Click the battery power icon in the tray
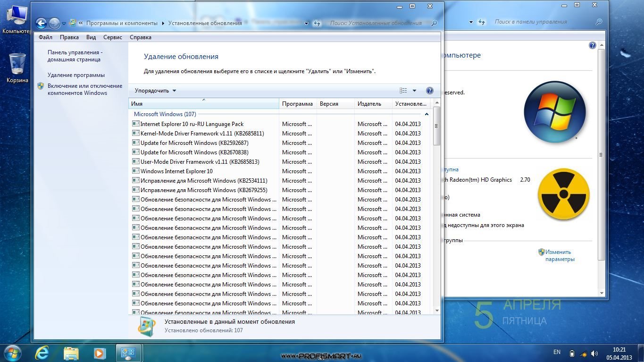Image resolution: width=644 pixels, height=362 pixels. point(572,354)
